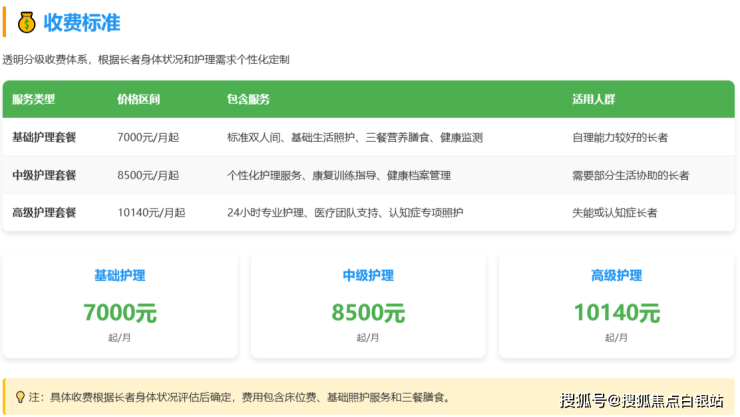740x417 pixels.
Task: Click the green 10140元 price in the card
Action: click(x=616, y=313)
